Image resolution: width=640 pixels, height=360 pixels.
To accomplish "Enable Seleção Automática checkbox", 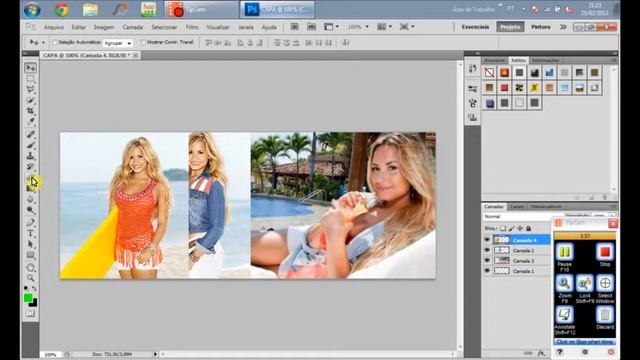I will tap(55, 42).
